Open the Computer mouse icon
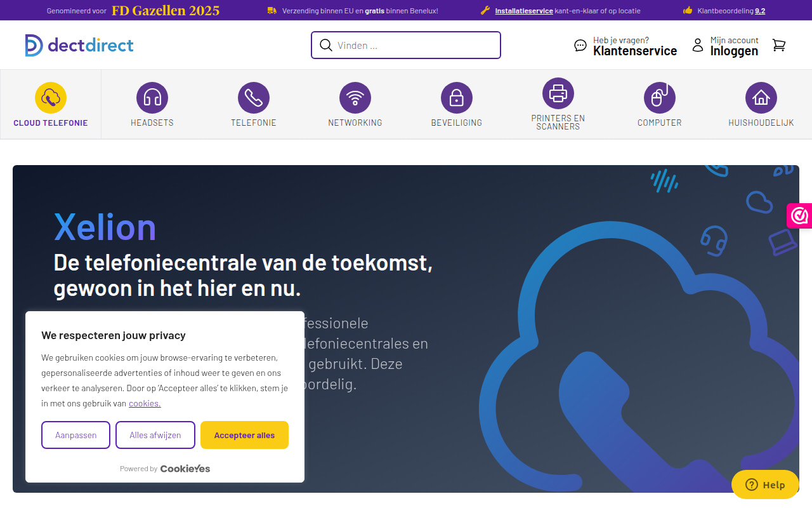812x508 pixels. (x=660, y=98)
